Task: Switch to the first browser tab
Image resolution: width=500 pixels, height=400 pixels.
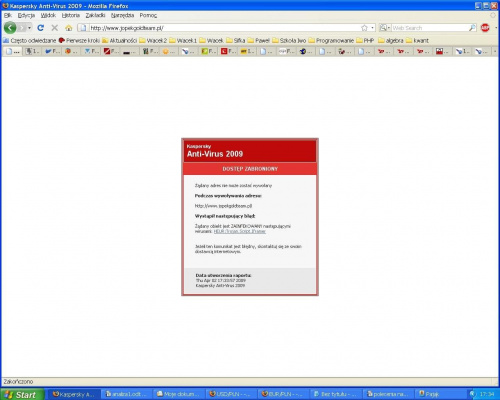Action: tap(13, 51)
